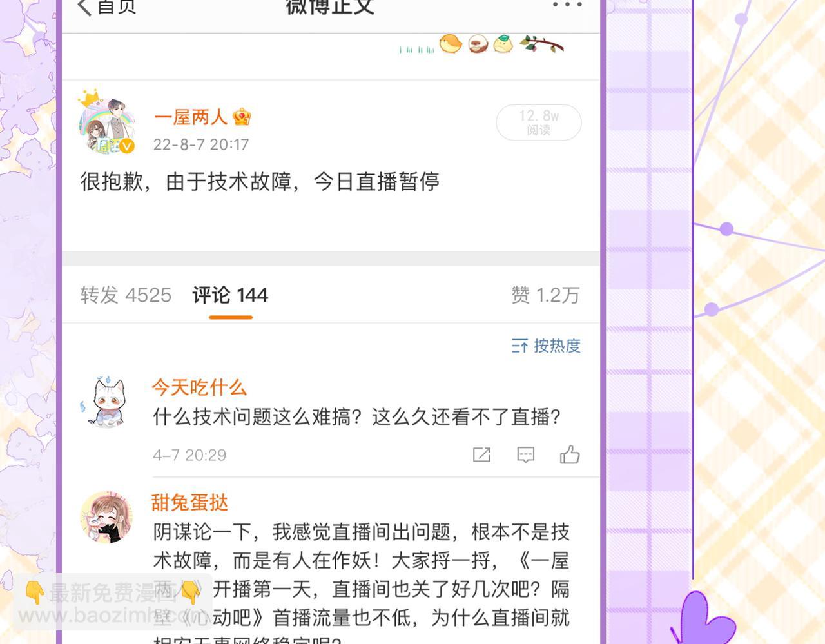Reply to the comment by 今天吃什么
Viewport: 825px width, 644px height.
tap(526, 455)
